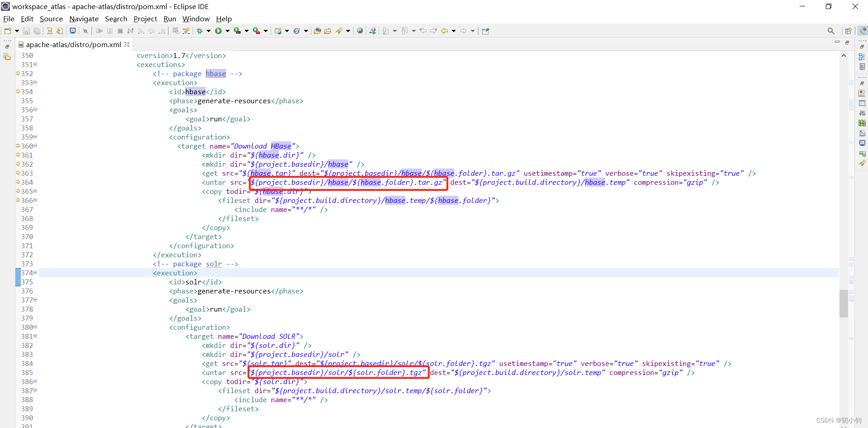
Task: Click the editor vertical scrollbar thumb
Action: tap(843, 303)
